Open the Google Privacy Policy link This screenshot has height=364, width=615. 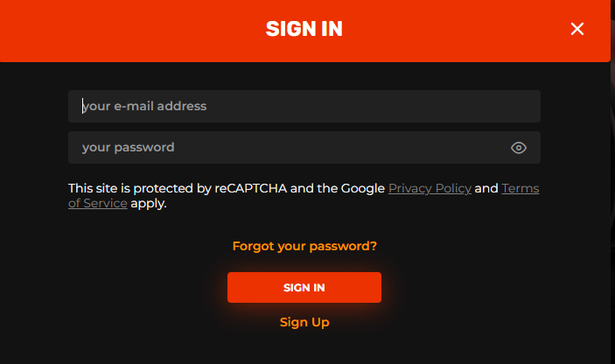tap(430, 189)
